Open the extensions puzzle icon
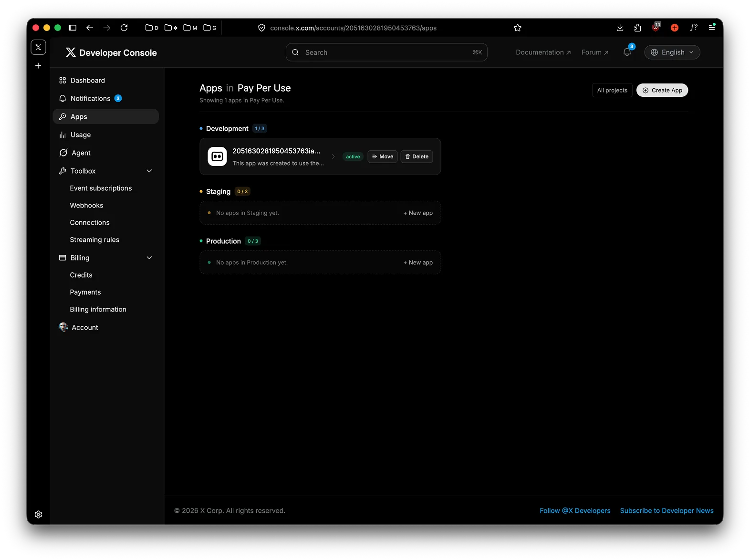The height and width of the screenshot is (560, 750). point(637,28)
